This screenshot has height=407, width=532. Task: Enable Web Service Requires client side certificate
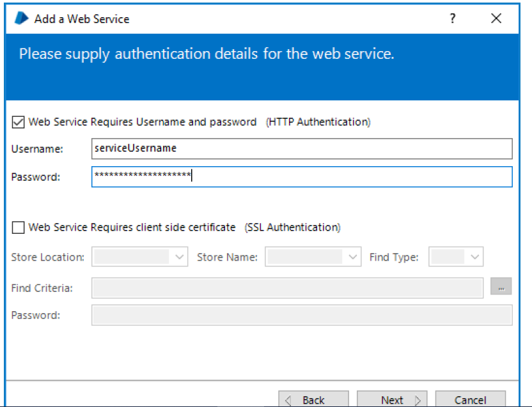point(18,227)
